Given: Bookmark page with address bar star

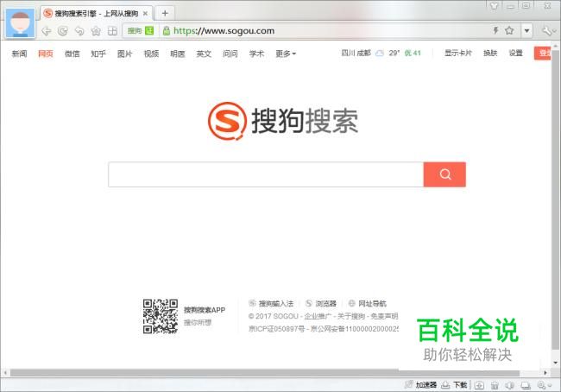Looking at the screenshot, I should [509, 30].
